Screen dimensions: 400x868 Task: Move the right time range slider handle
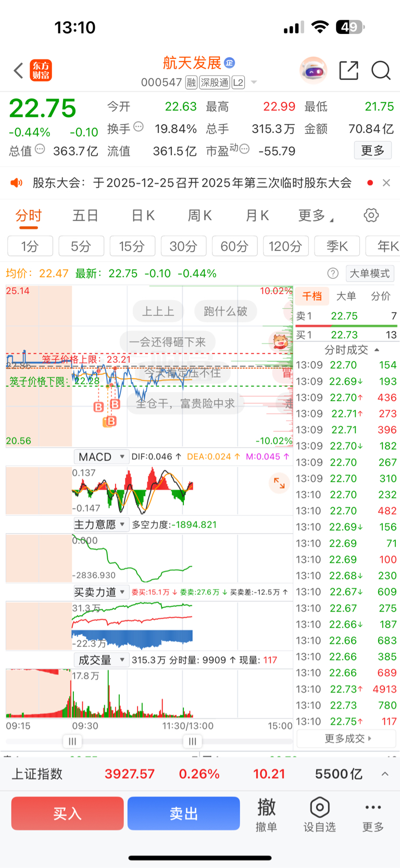[x=192, y=741]
